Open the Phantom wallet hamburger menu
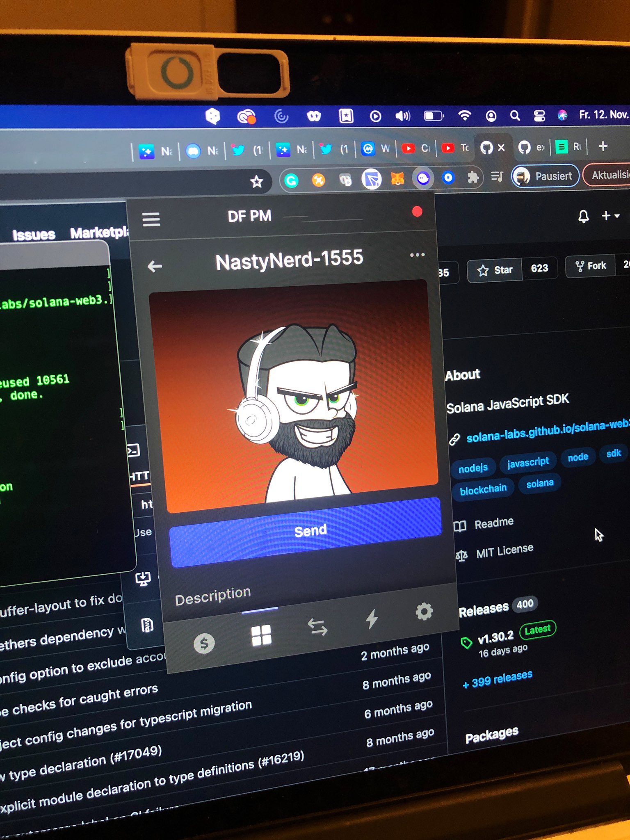This screenshot has width=630, height=840. (x=151, y=219)
